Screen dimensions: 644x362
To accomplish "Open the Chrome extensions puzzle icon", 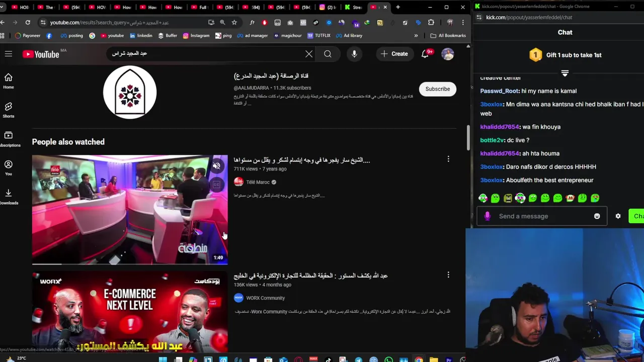I will 431,23.
